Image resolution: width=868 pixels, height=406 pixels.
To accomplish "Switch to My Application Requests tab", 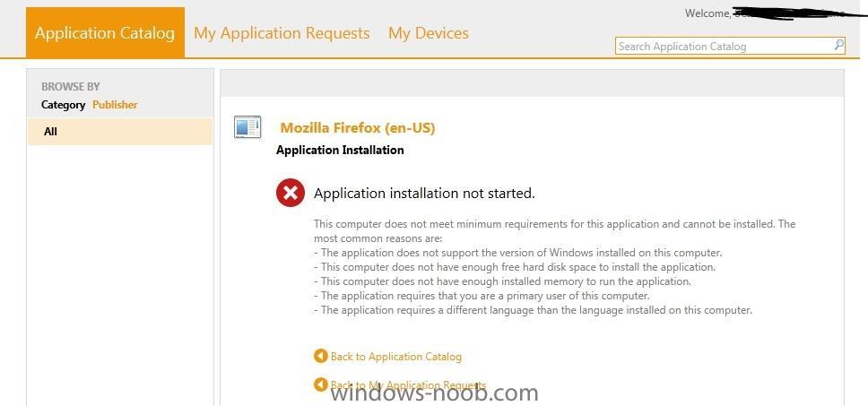I will pos(282,32).
